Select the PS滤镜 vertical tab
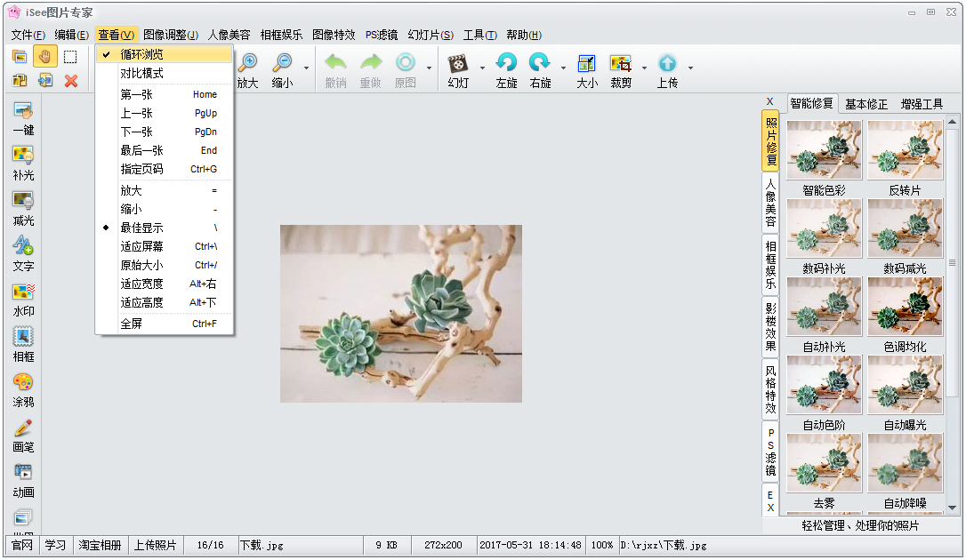Screen dimensions: 966x560 pyautogui.click(x=770, y=452)
